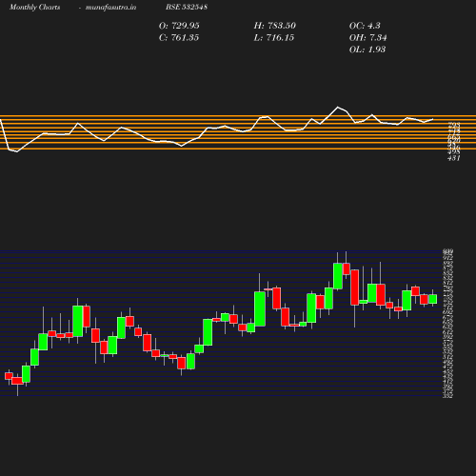Click the high value 'H: 783.50'
The height and width of the screenshot is (476, 476).
point(275,26)
